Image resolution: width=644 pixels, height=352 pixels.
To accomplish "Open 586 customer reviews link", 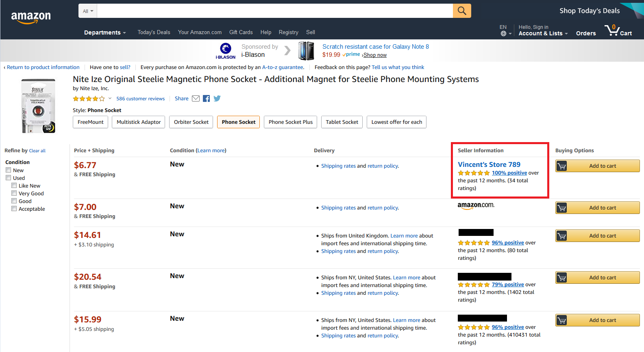I will 140,99.
